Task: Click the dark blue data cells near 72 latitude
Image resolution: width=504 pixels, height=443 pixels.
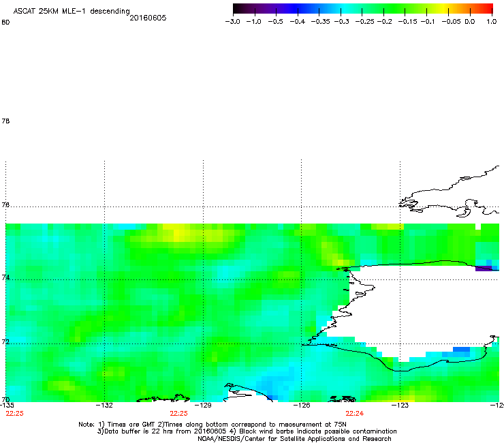Action: click(x=461, y=350)
